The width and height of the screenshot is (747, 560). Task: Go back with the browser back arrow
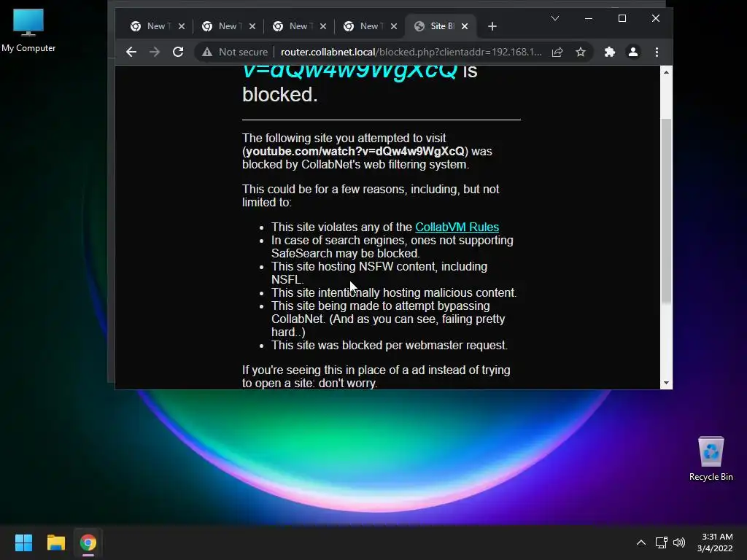pyautogui.click(x=131, y=52)
